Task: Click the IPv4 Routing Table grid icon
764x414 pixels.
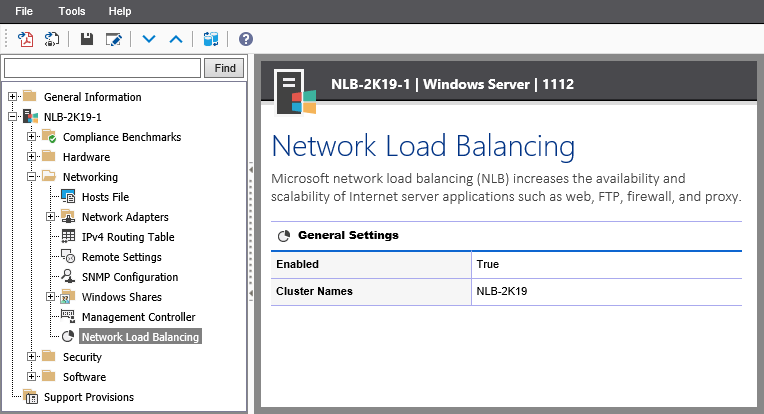Action: pyautogui.click(x=68, y=236)
